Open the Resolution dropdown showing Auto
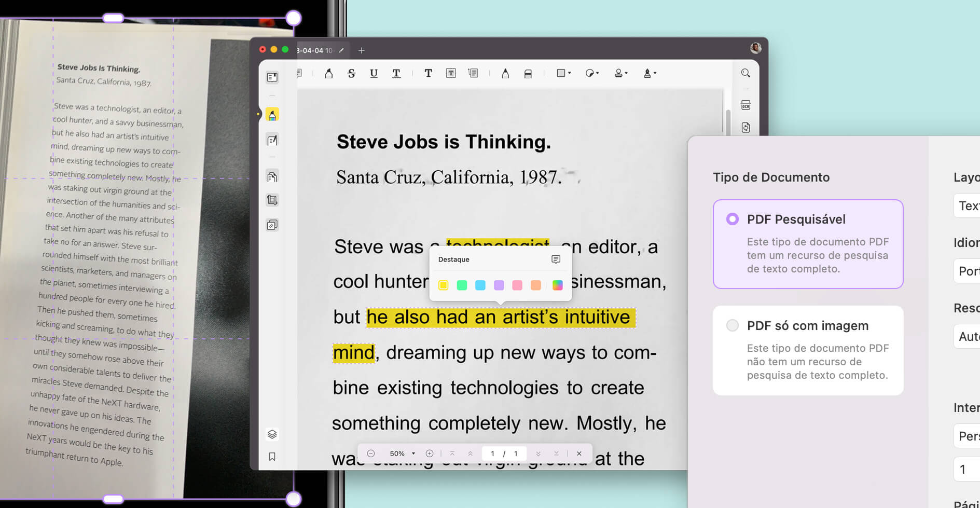The height and width of the screenshot is (508, 980). point(967,336)
